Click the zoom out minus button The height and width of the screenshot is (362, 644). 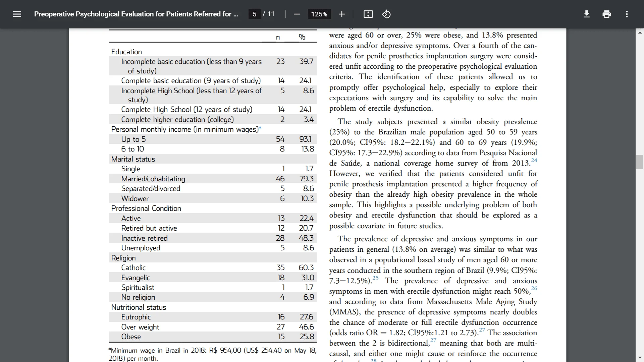click(297, 14)
